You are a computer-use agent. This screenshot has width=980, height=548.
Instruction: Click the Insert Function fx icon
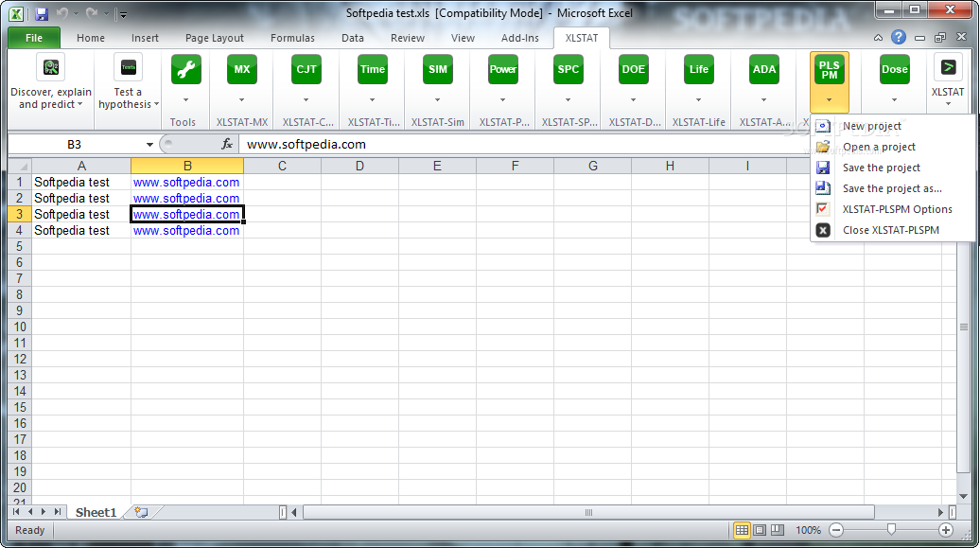tap(227, 145)
